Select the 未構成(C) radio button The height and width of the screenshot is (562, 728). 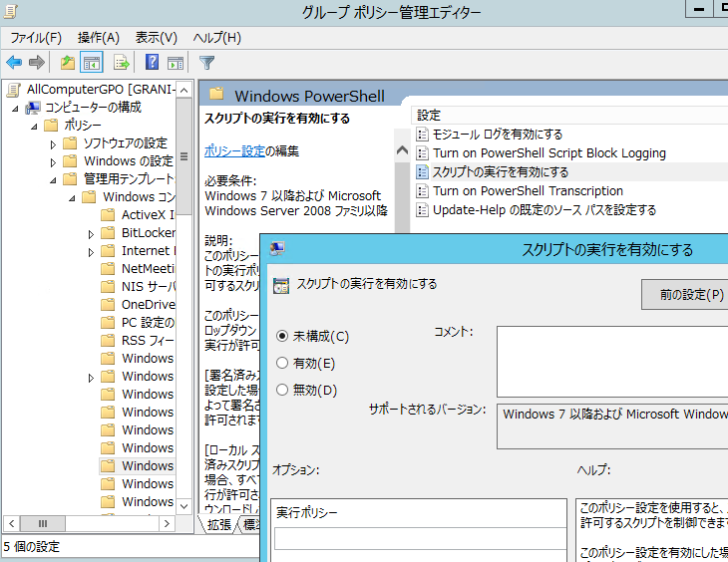point(282,336)
